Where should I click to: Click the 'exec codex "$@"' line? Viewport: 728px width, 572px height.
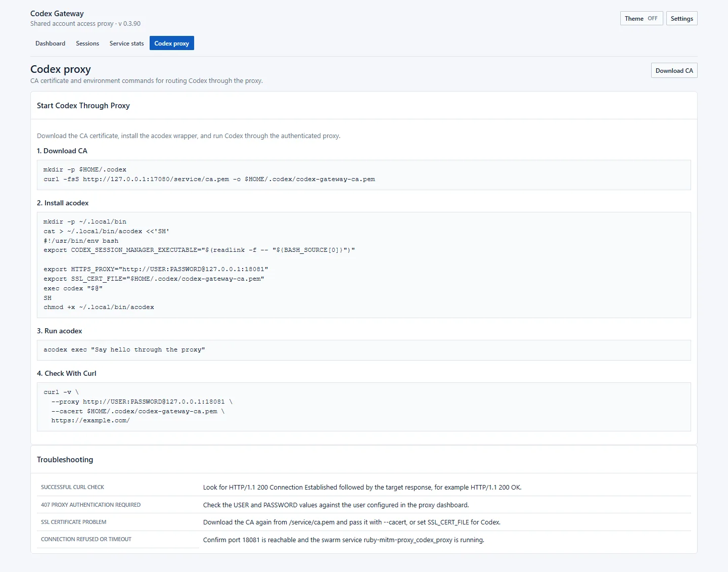[x=73, y=288]
